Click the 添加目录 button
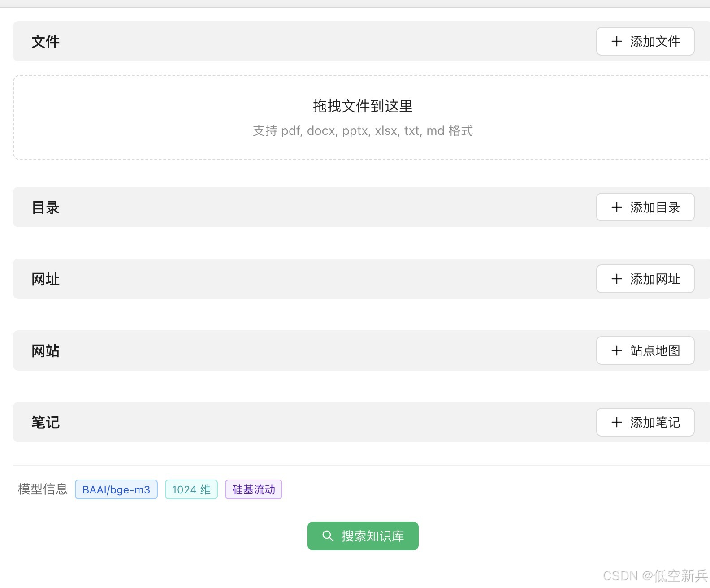 click(x=645, y=207)
